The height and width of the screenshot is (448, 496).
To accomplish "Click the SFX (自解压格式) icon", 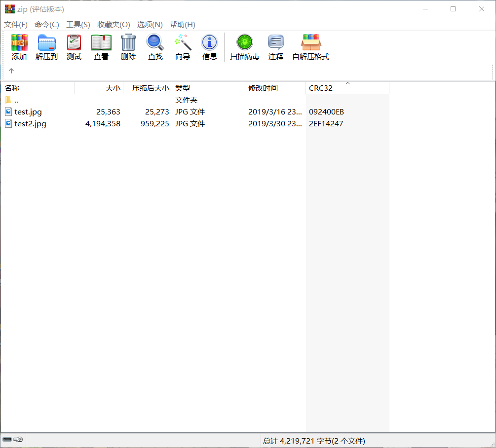I will 311,42.
